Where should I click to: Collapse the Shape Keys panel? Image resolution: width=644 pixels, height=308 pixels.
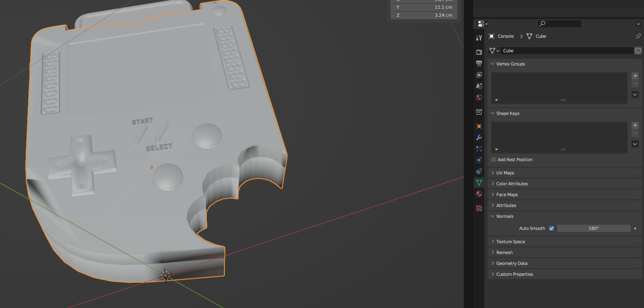493,113
